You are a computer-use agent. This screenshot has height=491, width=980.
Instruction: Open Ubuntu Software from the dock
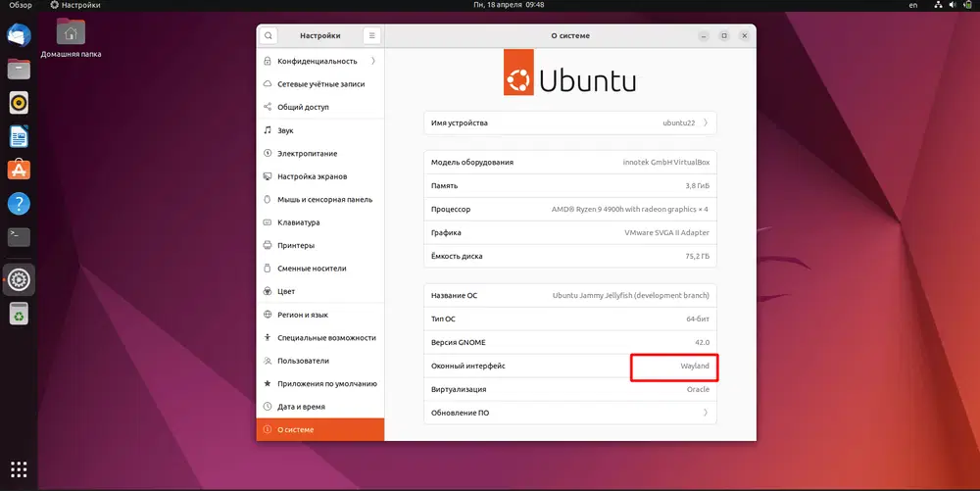(x=19, y=170)
